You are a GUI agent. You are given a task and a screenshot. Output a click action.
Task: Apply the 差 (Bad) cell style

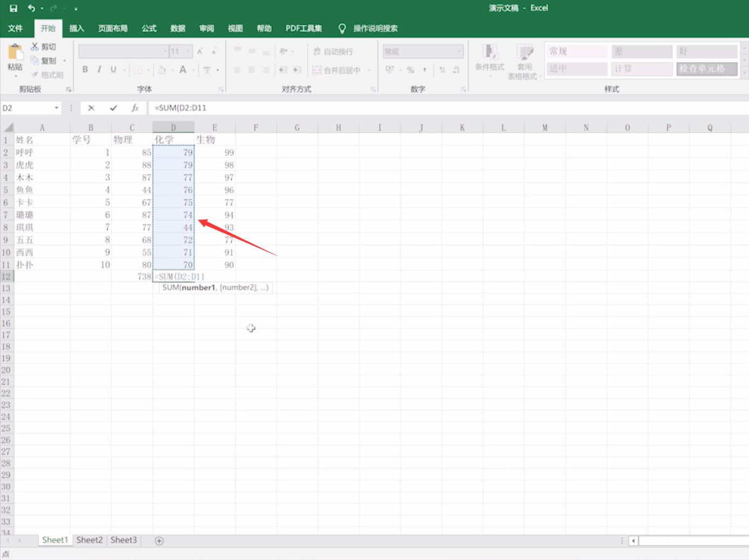642,51
